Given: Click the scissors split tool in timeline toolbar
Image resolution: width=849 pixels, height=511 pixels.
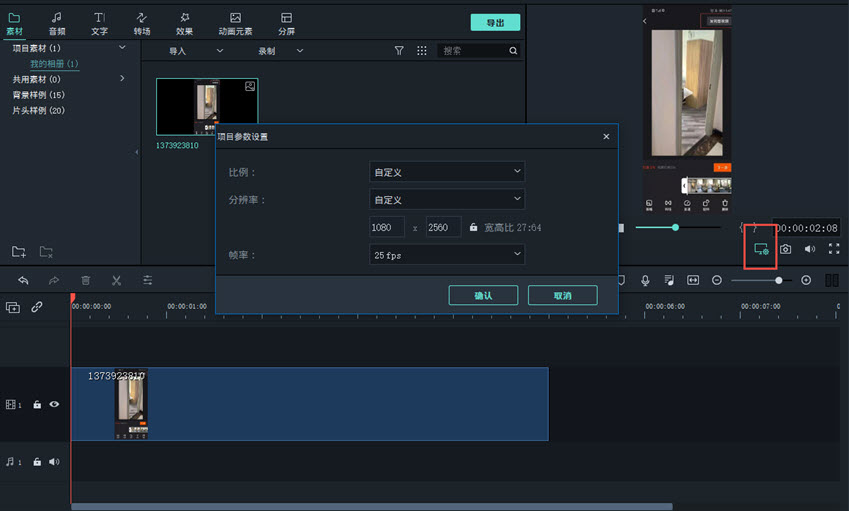Looking at the screenshot, I should [x=116, y=280].
